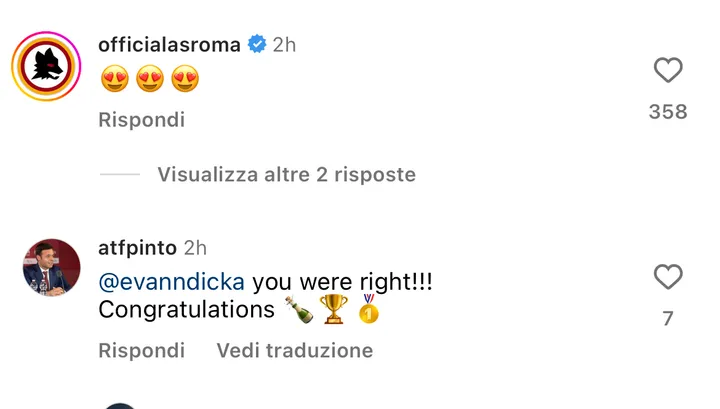Open the officialasroma username link

point(169,45)
